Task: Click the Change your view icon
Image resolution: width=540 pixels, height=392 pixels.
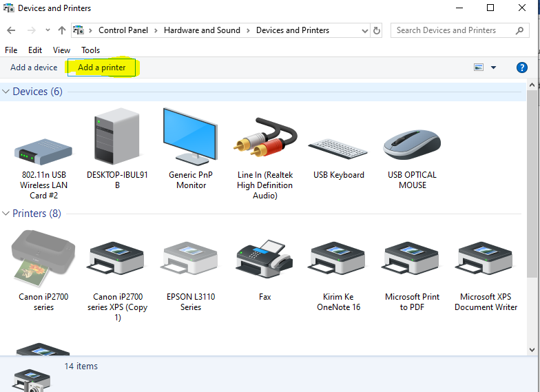Action: [x=479, y=68]
